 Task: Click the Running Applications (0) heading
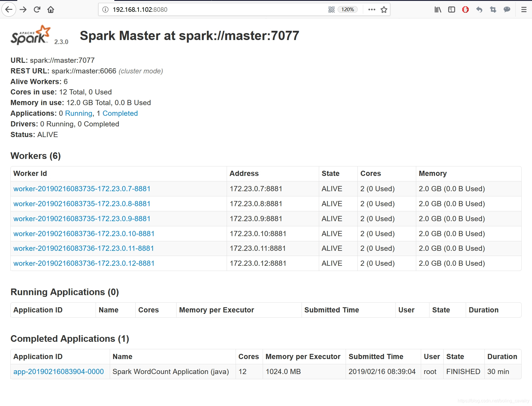coord(65,292)
